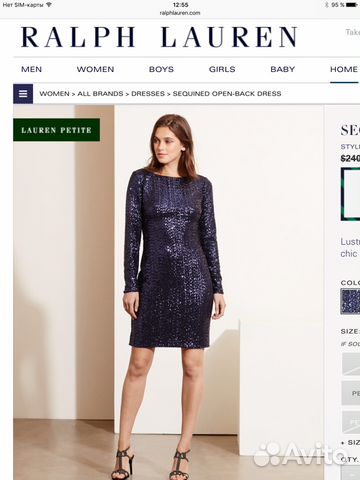Open the hamburger menu icon
This screenshot has height=480, width=360.
[23, 94]
